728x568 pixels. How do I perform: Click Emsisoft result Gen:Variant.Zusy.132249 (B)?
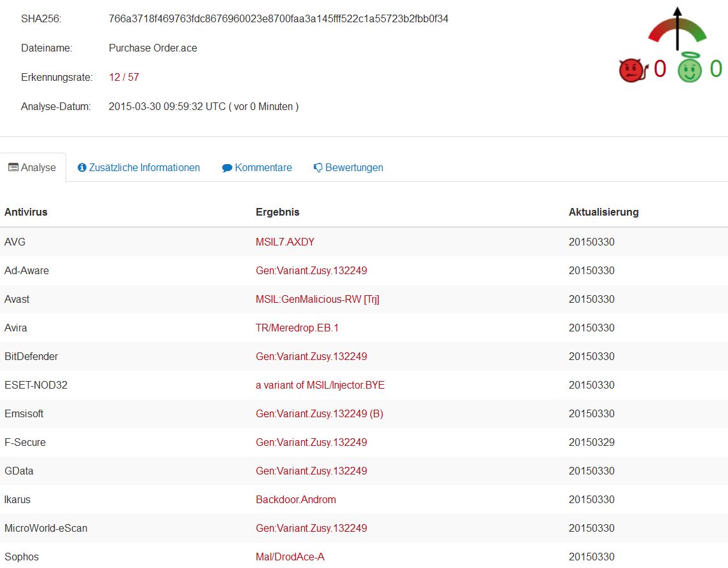pos(319,413)
